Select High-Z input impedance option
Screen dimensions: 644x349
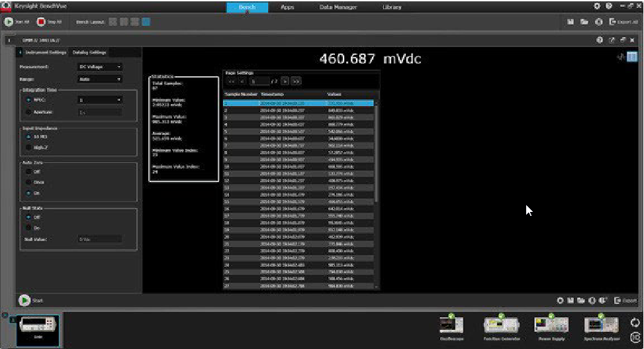30,147
